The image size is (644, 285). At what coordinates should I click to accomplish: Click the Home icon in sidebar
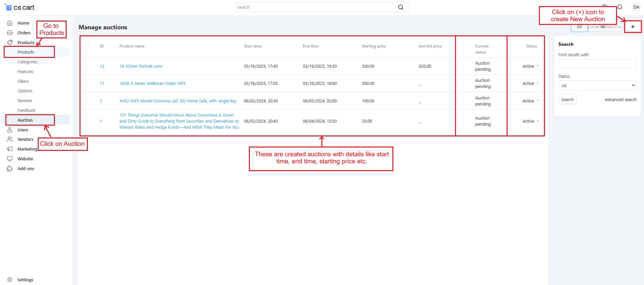pos(10,23)
